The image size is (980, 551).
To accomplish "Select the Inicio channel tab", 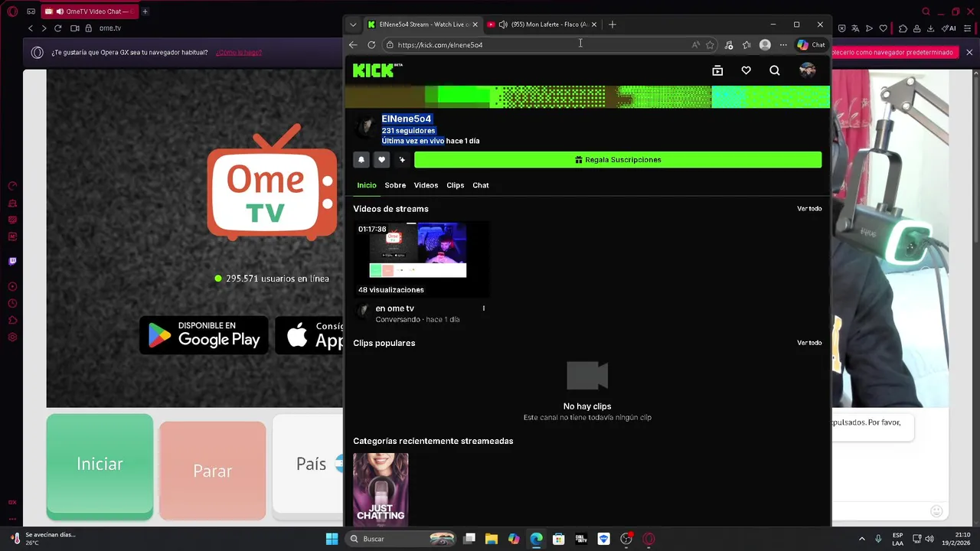I will tap(367, 185).
